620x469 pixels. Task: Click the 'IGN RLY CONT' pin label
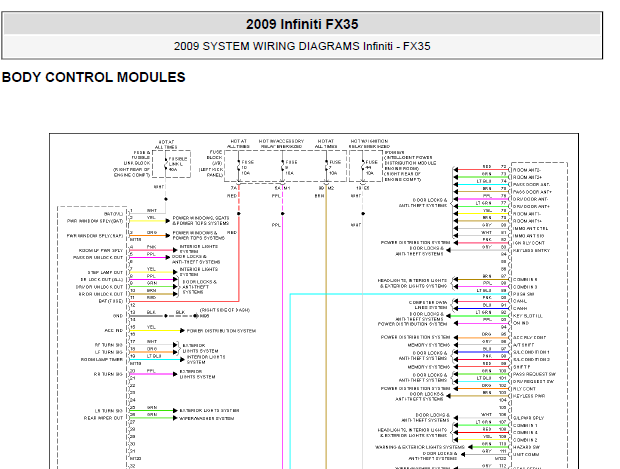pos(529,243)
